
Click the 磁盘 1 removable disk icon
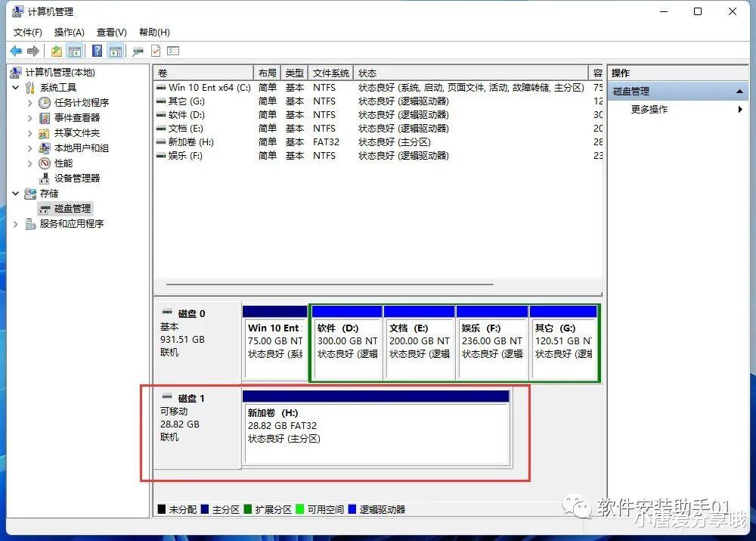pyautogui.click(x=167, y=396)
